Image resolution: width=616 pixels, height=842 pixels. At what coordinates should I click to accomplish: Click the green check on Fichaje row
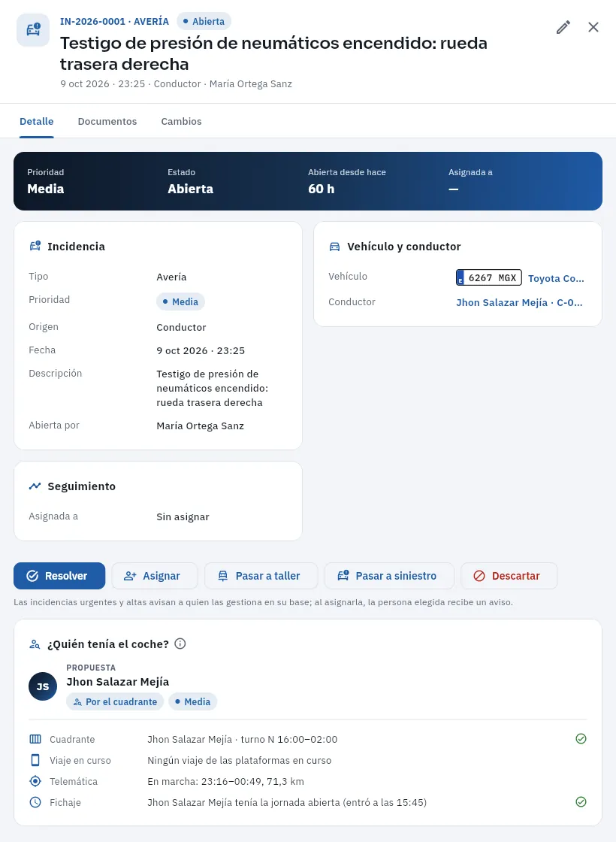pyautogui.click(x=581, y=801)
